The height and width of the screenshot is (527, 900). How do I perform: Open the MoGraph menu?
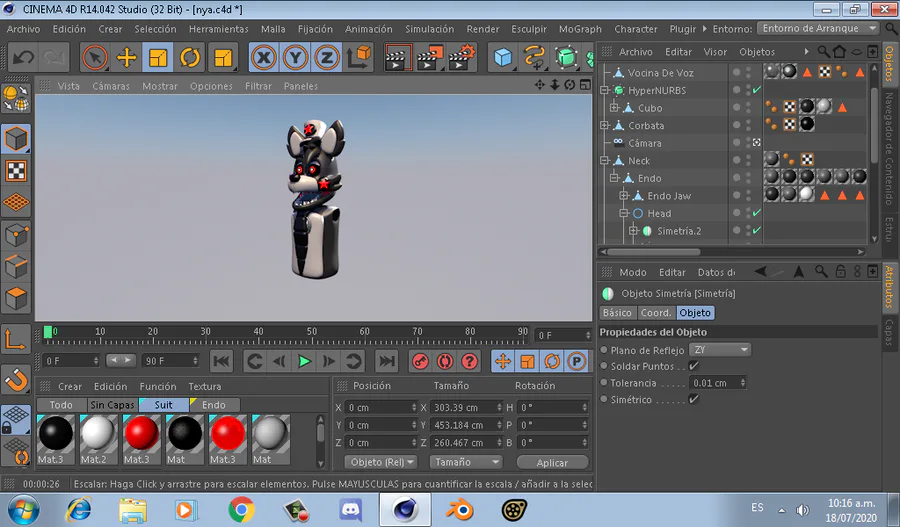click(x=580, y=29)
